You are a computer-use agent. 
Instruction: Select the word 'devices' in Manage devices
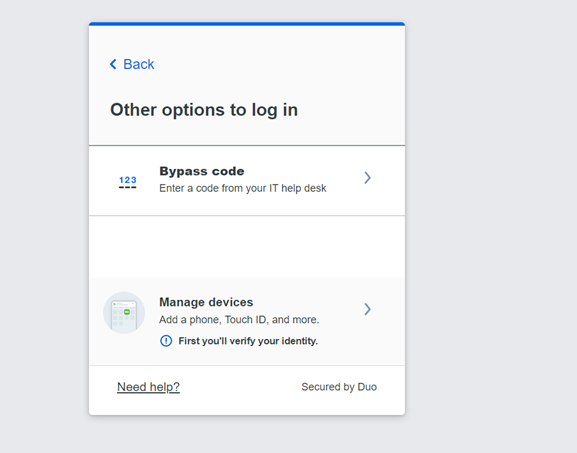click(232, 302)
